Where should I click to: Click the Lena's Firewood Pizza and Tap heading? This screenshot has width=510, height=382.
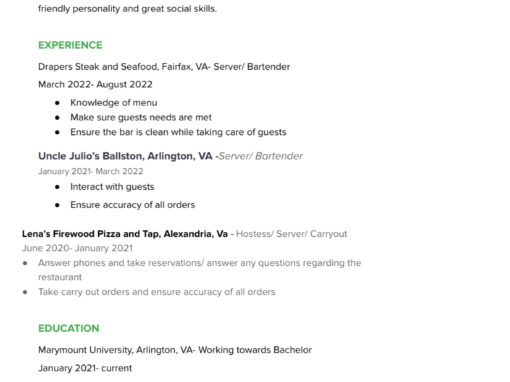[125, 234]
